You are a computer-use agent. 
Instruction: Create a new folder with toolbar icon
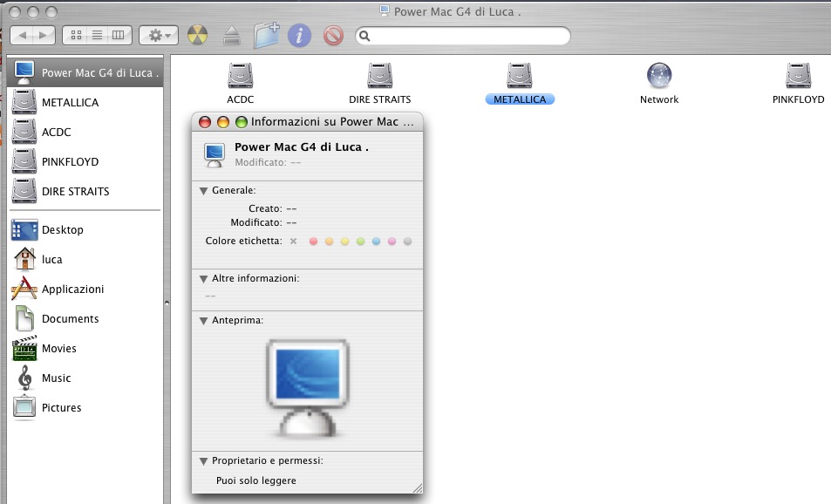tap(266, 36)
